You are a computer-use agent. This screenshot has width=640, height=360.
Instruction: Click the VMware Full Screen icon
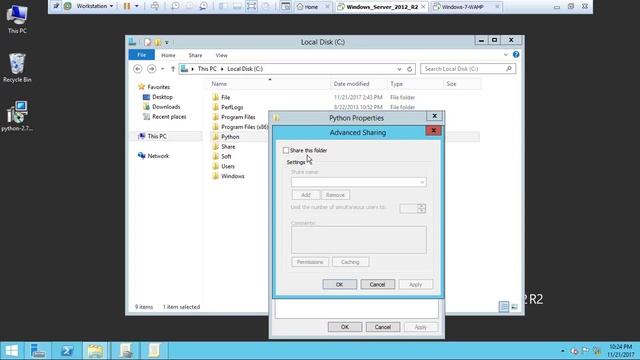point(251,6)
